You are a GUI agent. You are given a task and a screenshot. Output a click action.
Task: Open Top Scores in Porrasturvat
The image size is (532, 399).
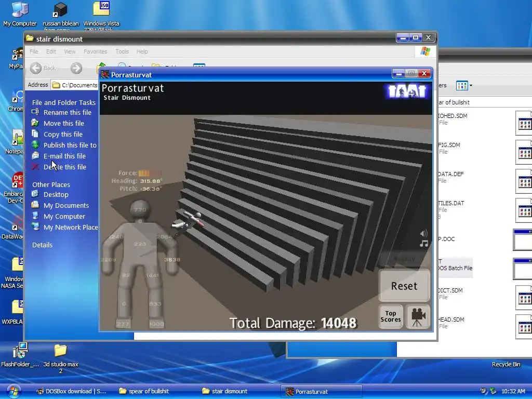[x=391, y=316]
